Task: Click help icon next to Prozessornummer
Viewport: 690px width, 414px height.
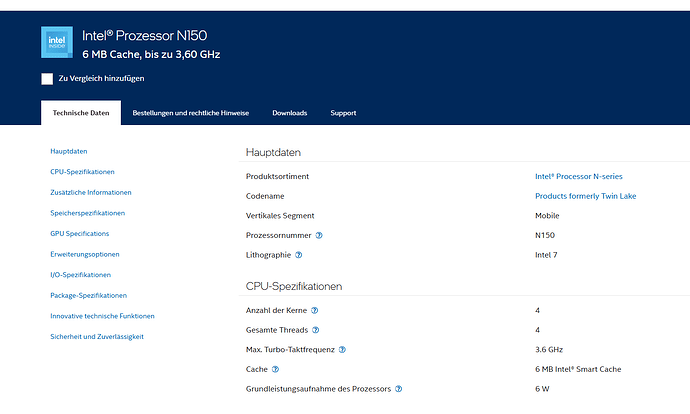Action: [319, 236]
